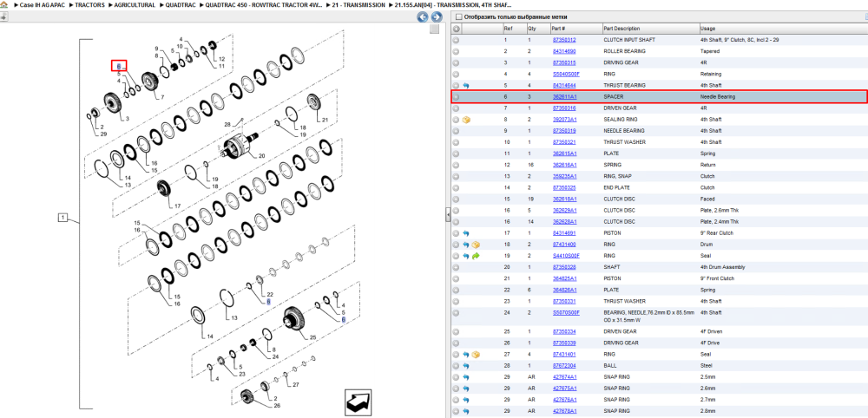This screenshot has width=868, height=418.
Task: Click callout 21 on the diagram
Action: click(x=325, y=120)
